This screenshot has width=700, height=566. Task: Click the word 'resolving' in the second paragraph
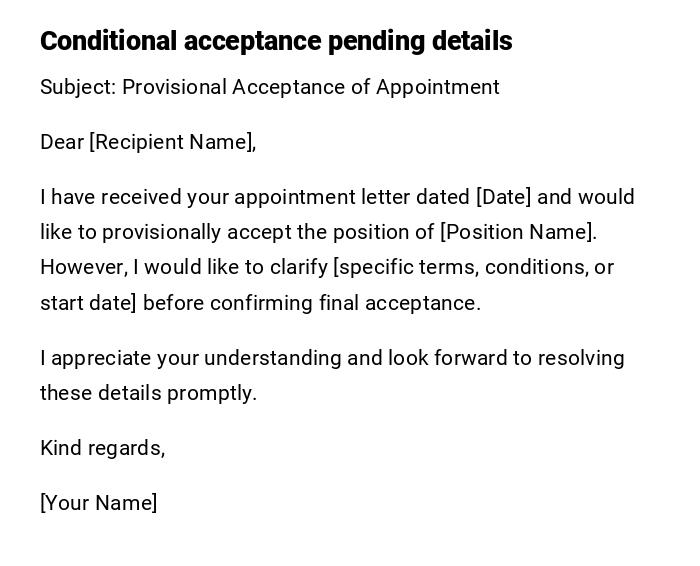(x=581, y=358)
